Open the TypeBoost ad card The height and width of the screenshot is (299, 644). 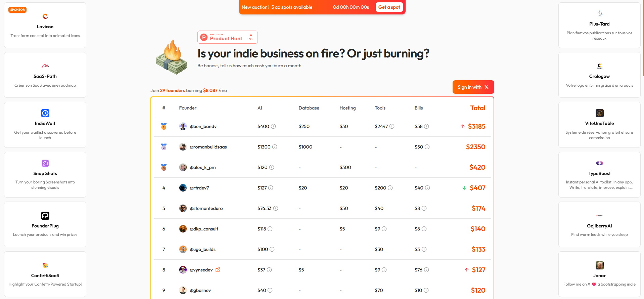[599, 175]
